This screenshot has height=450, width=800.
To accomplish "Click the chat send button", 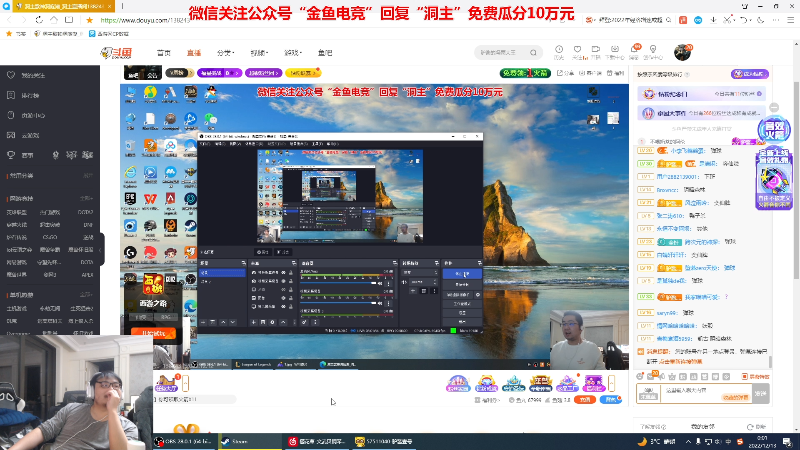I will pos(760,393).
